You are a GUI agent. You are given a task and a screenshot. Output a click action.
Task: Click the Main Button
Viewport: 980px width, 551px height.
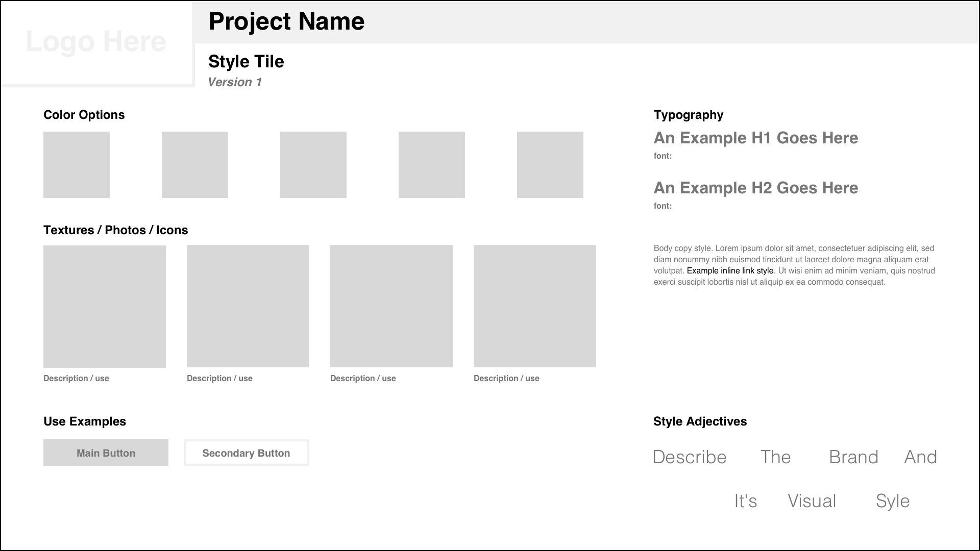106,453
